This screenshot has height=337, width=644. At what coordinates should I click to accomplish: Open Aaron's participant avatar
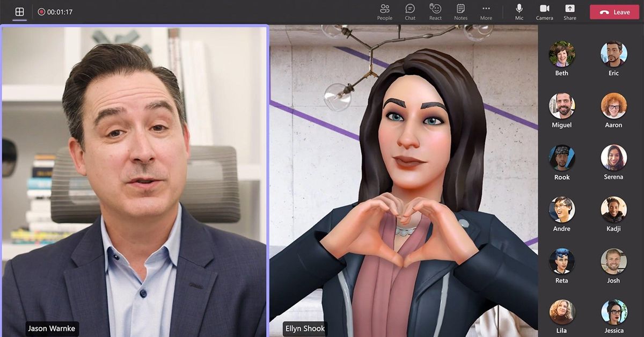[x=613, y=106]
